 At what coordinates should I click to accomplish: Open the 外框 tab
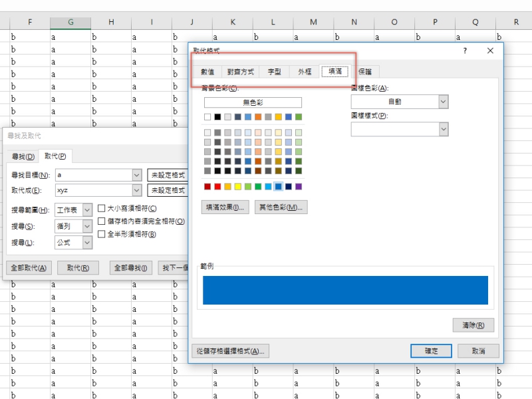pyautogui.click(x=305, y=72)
